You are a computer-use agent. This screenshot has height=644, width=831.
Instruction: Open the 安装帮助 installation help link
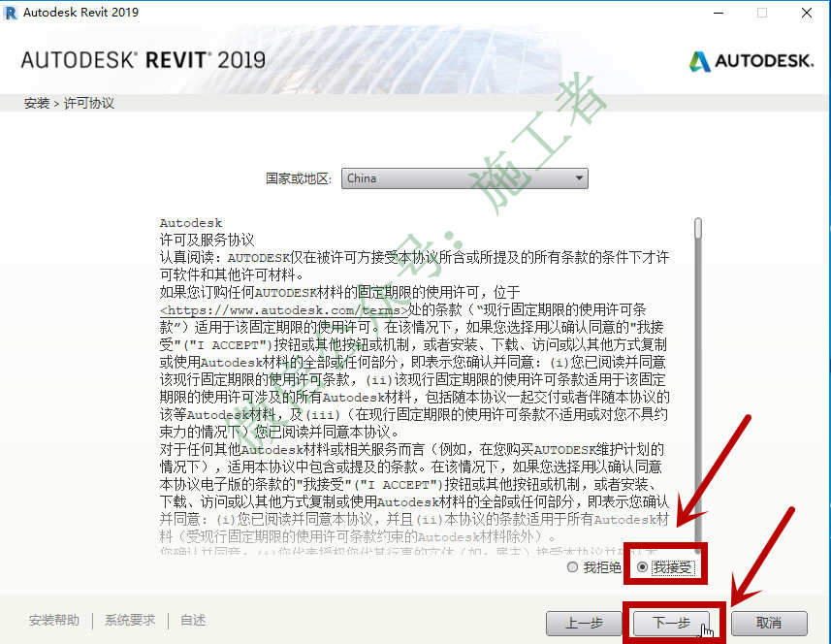(x=54, y=620)
